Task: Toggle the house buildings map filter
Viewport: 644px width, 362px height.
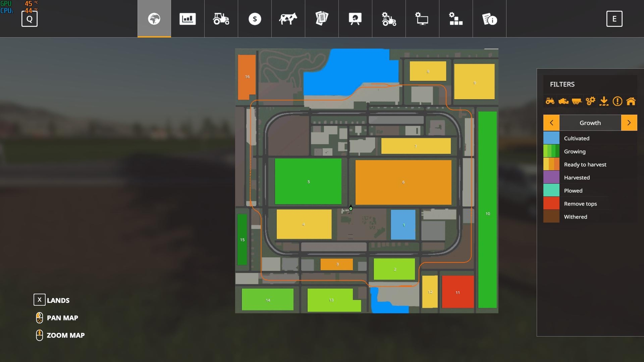Action: 631,101
